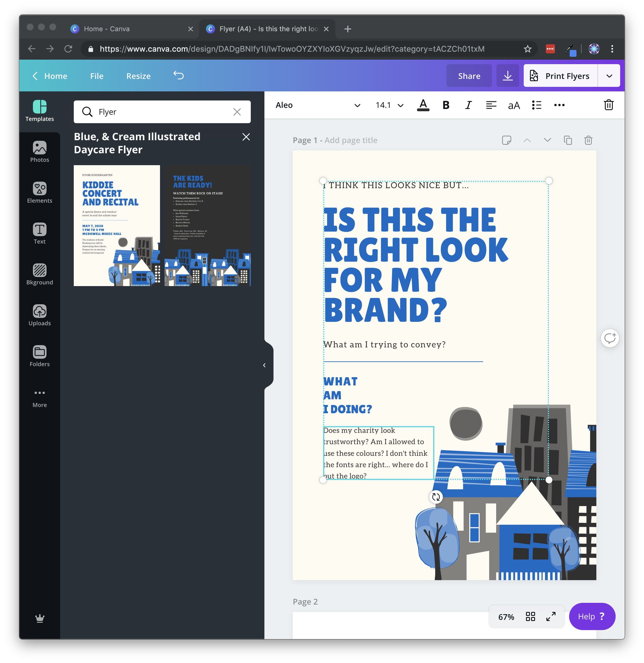
Task: Click the Help button
Action: pyautogui.click(x=592, y=616)
